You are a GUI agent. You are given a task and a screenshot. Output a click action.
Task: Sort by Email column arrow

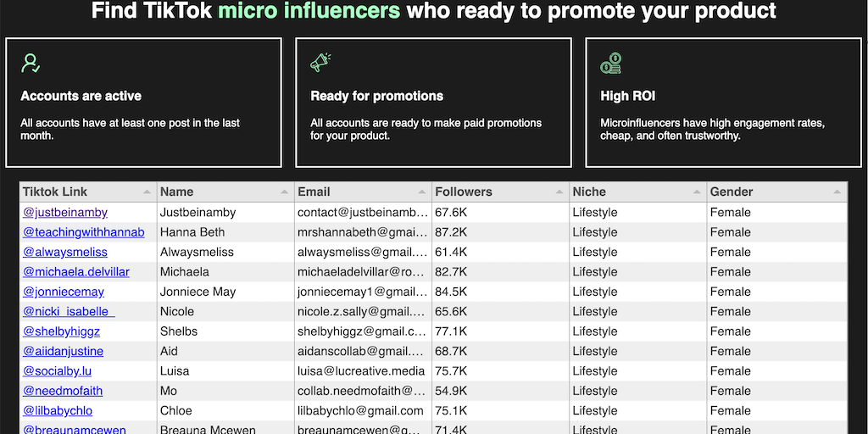point(422,192)
